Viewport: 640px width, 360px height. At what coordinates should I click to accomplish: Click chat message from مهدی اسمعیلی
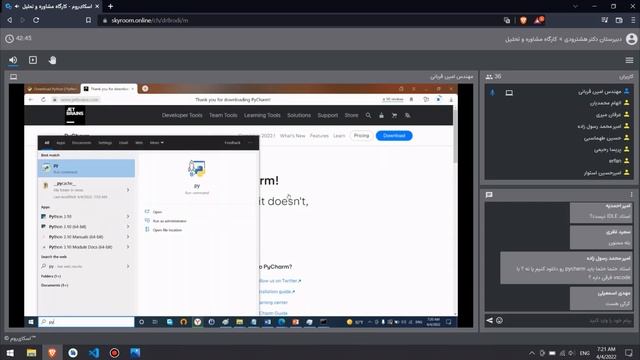pyautogui.click(x=601, y=298)
